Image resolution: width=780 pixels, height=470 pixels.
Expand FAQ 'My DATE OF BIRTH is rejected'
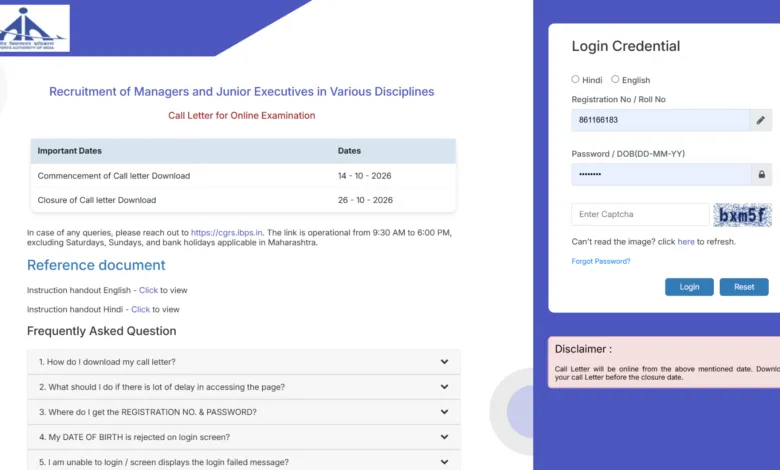(x=244, y=437)
